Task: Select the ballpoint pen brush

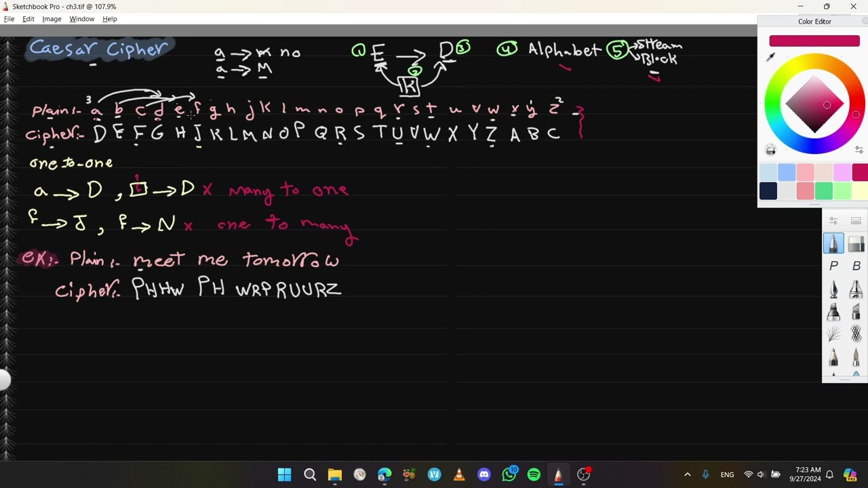Action: 833,243
